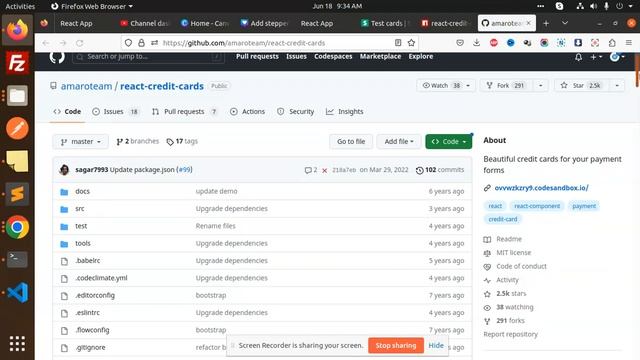Open the Add file dropdown

pos(399,142)
